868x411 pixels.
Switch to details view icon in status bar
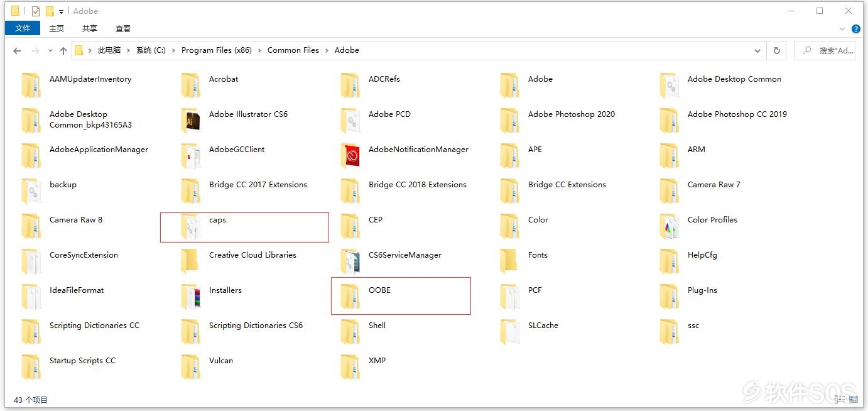(x=839, y=400)
